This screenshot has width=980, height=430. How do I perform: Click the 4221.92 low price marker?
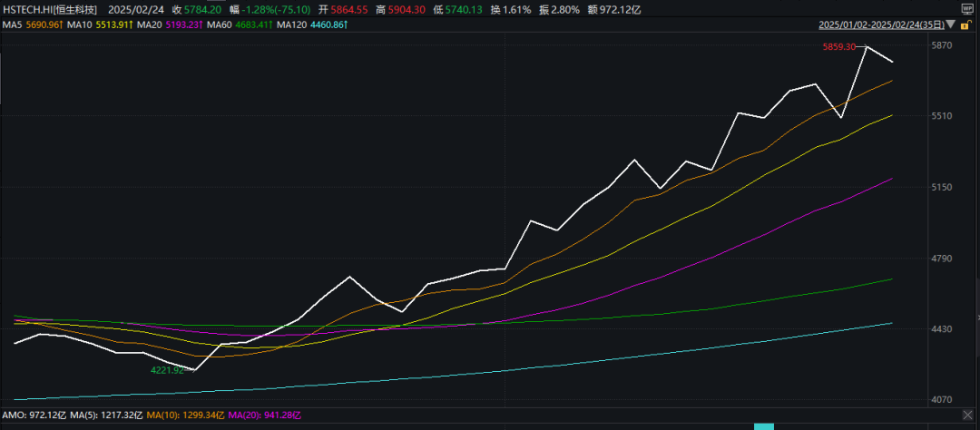tap(167, 370)
